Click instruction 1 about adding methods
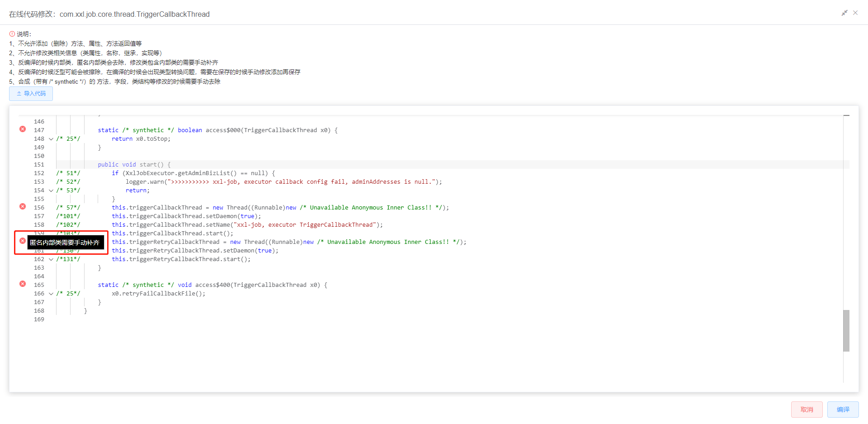The height and width of the screenshot is (424, 868). (75, 43)
